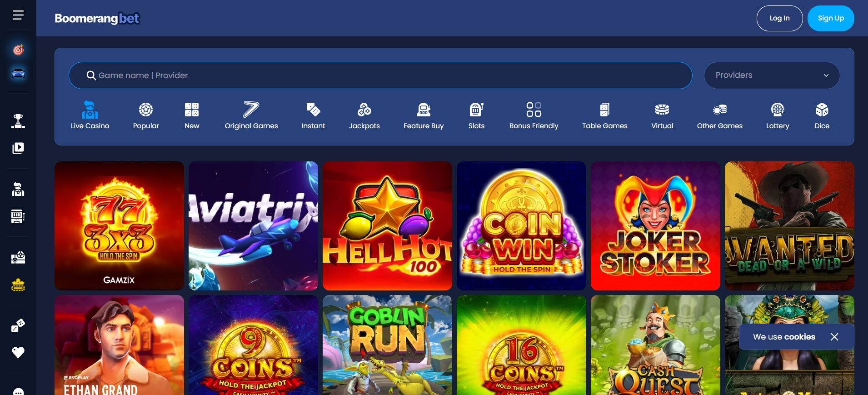Click the video play icon in sidebar
The image size is (868, 395).
coord(18,148)
